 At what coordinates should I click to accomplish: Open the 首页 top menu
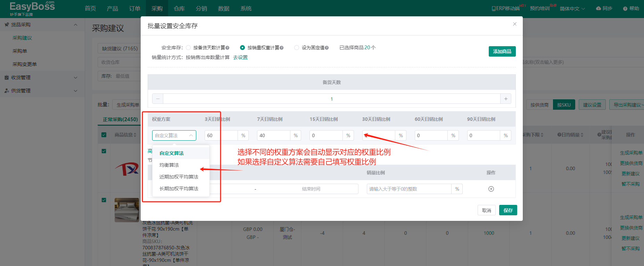click(x=90, y=8)
